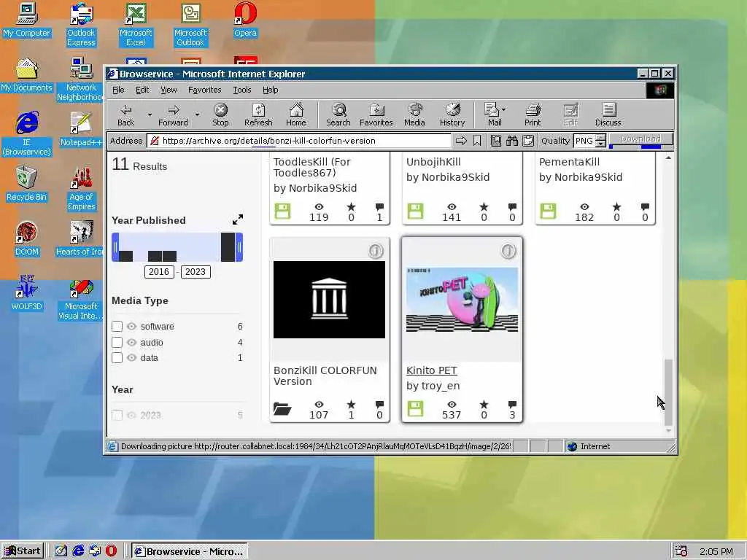747x560 pixels.
Task: Check the software media type checkbox
Action: point(117,326)
